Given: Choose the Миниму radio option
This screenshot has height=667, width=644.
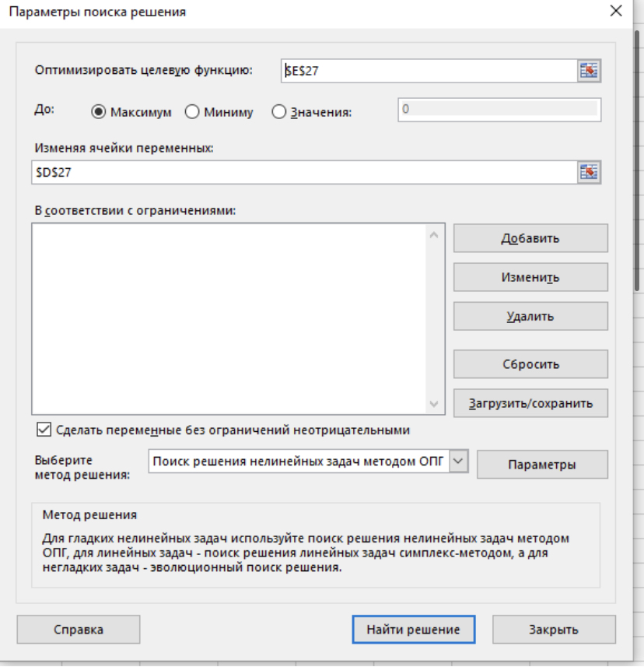Looking at the screenshot, I should 192,112.
